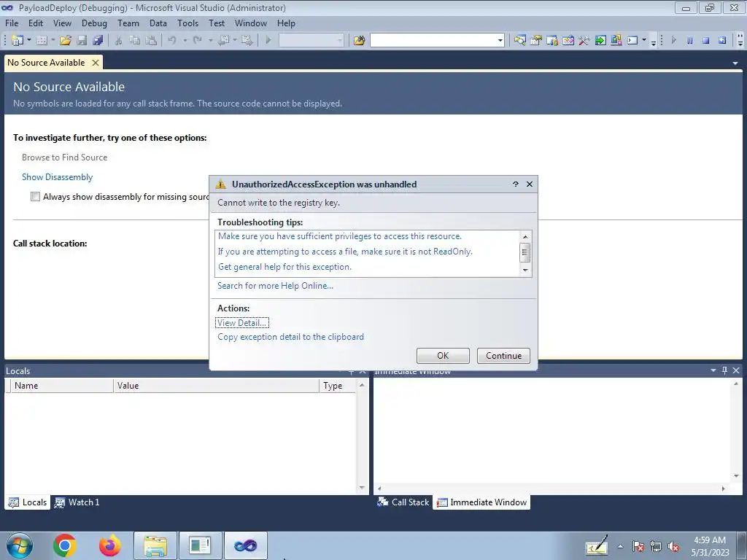This screenshot has height=560, width=747.
Task: Open Team Explorer toolbar icon
Action: point(552,41)
